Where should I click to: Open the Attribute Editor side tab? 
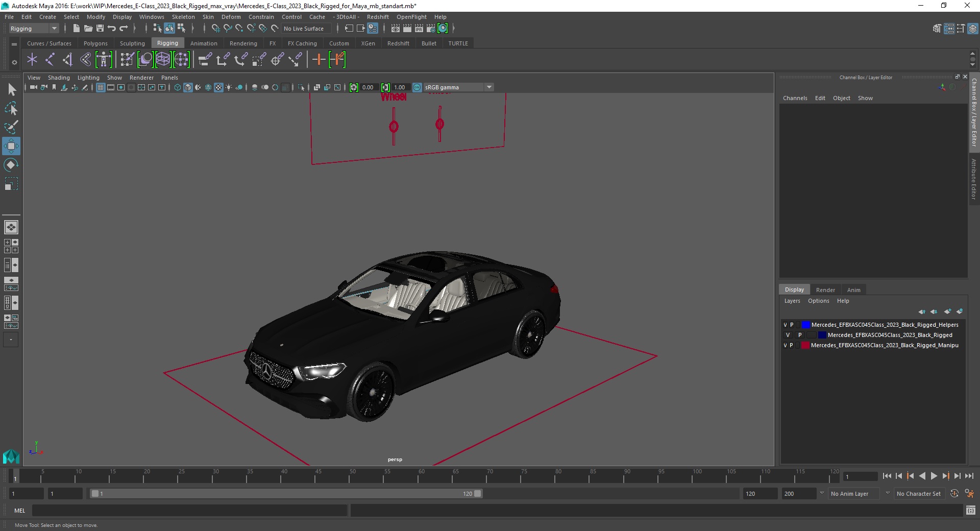coord(974,179)
